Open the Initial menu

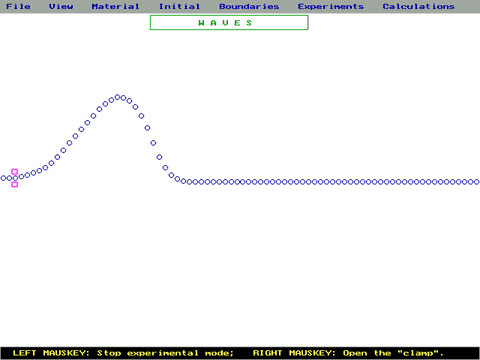[x=179, y=6]
